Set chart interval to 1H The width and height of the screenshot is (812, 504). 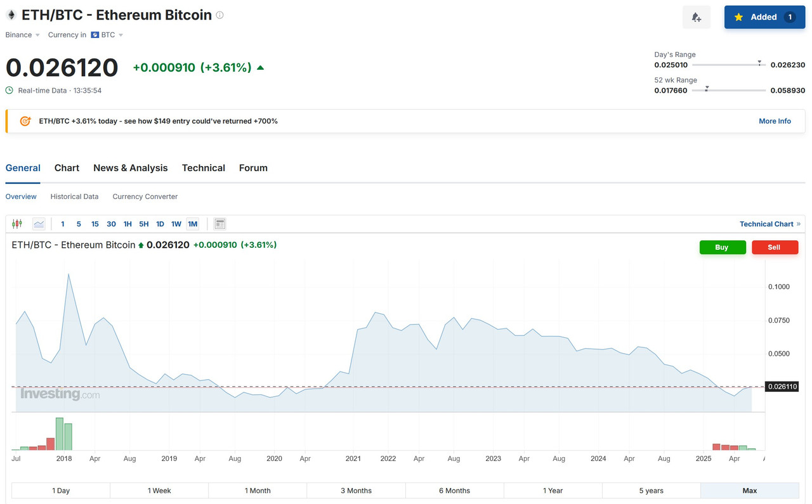[x=128, y=224]
